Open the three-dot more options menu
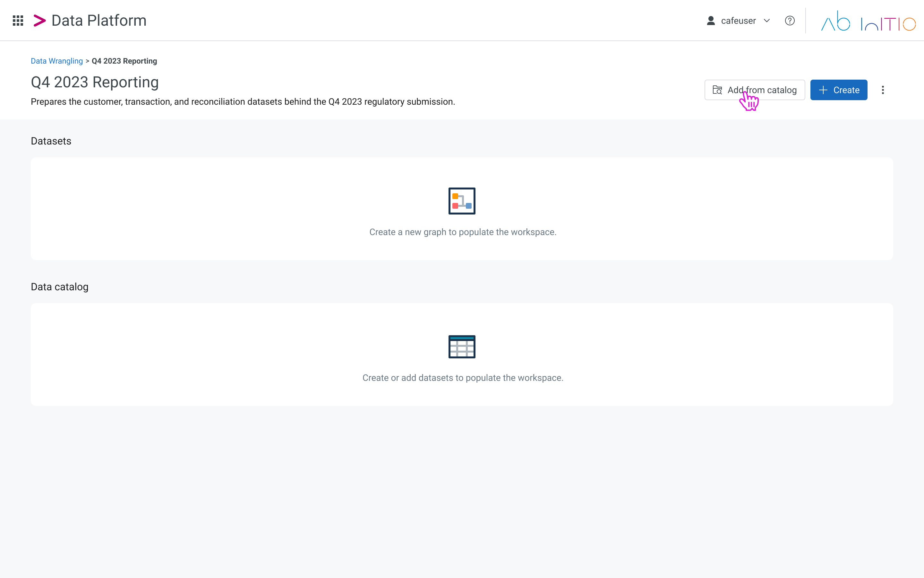The width and height of the screenshot is (924, 578). (882, 90)
